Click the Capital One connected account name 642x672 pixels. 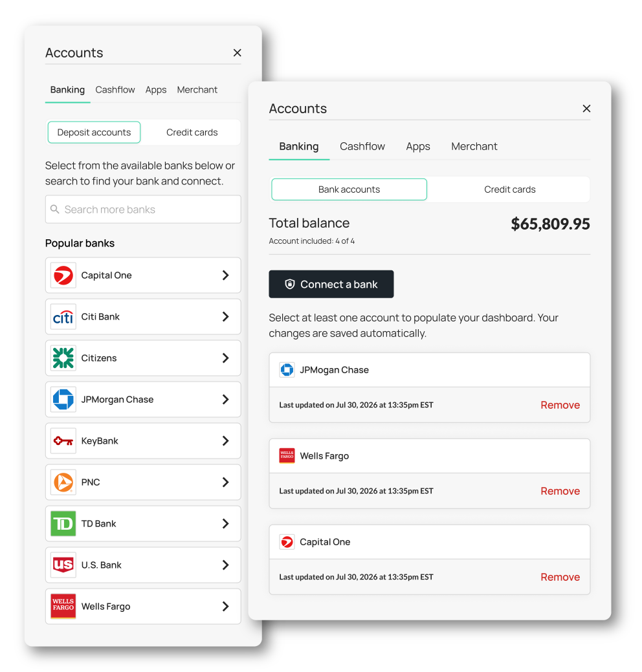[x=325, y=542]
